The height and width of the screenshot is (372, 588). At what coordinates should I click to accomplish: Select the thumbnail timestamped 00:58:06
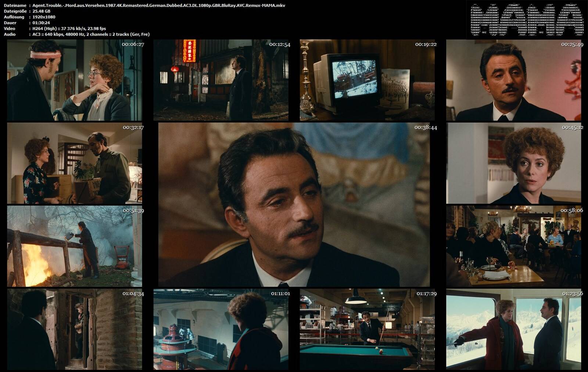(x=514, y=246)
